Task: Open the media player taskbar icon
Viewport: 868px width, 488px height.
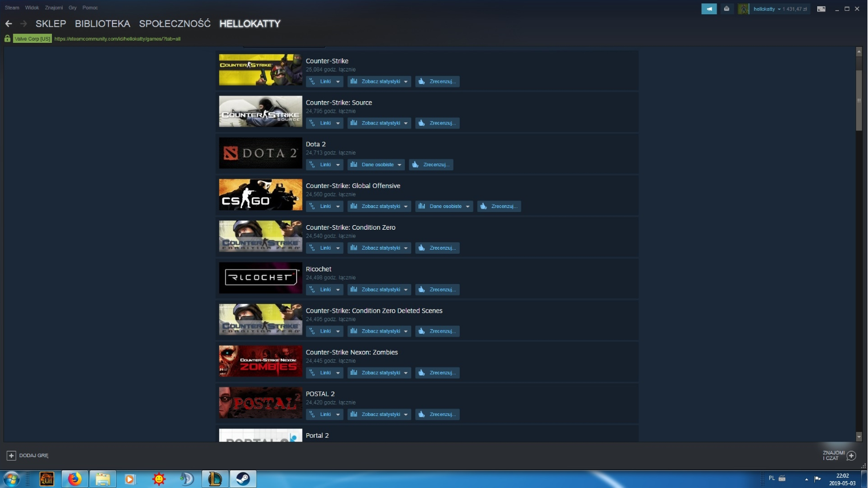Action: 130,479
